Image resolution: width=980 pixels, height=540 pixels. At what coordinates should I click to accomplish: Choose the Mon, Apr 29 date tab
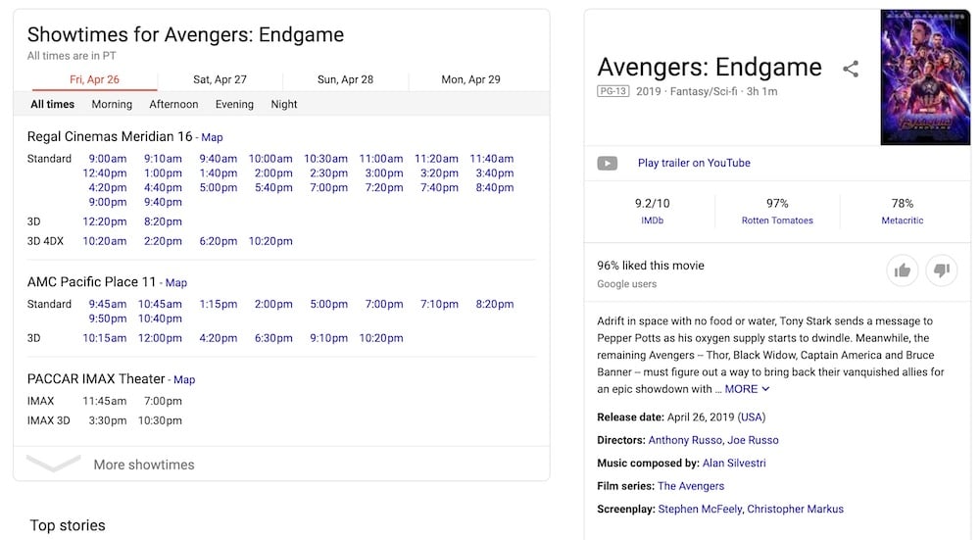[470, 79]
